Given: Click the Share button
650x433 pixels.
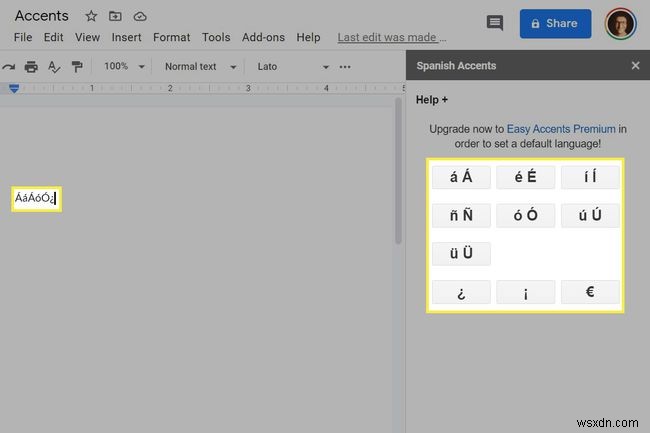Looking at the screenshot, I should pos(555,24).
